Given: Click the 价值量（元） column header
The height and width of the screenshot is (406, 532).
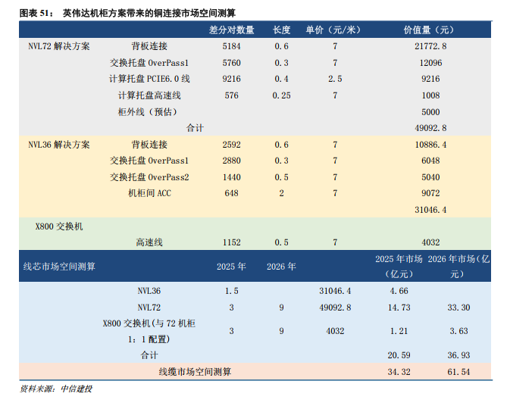Looking at the screenshot, I should pos(430,30).
